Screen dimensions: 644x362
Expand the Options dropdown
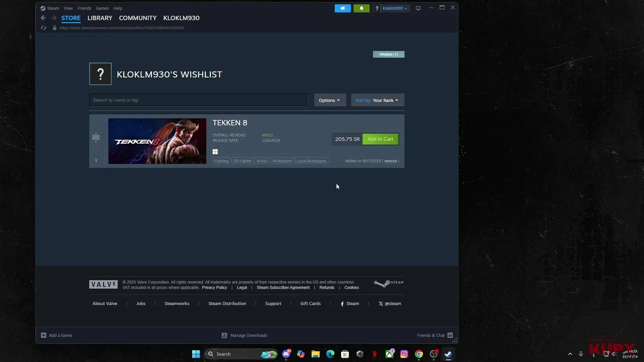coord(330,100)
